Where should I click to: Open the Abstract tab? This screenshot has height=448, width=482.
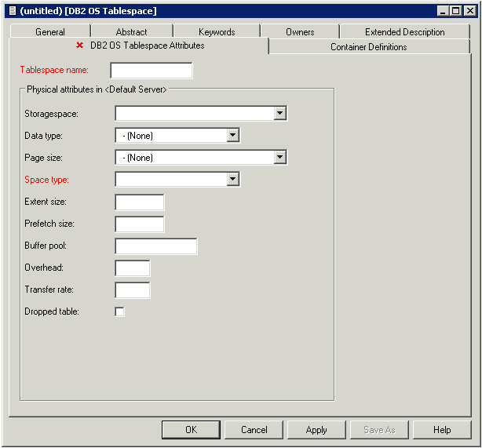tap(131, 32)
